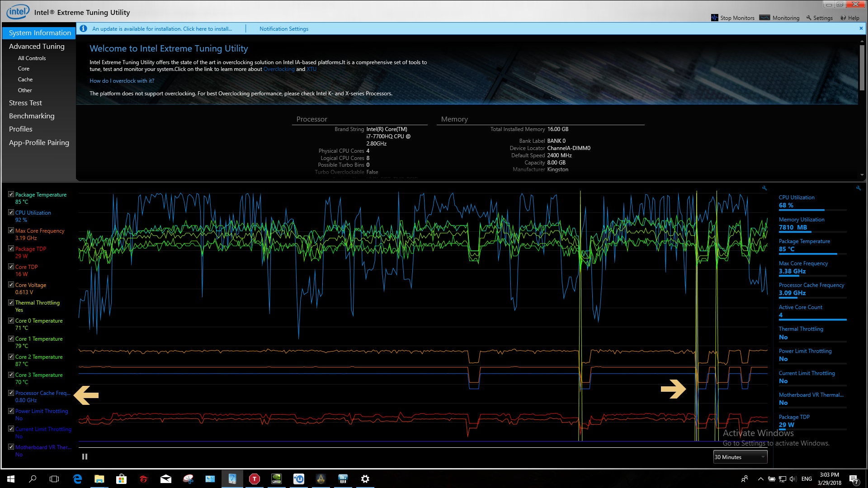Open taskbar search magnifier
This screenshot has height=488, width=868.
click(33, 479)
